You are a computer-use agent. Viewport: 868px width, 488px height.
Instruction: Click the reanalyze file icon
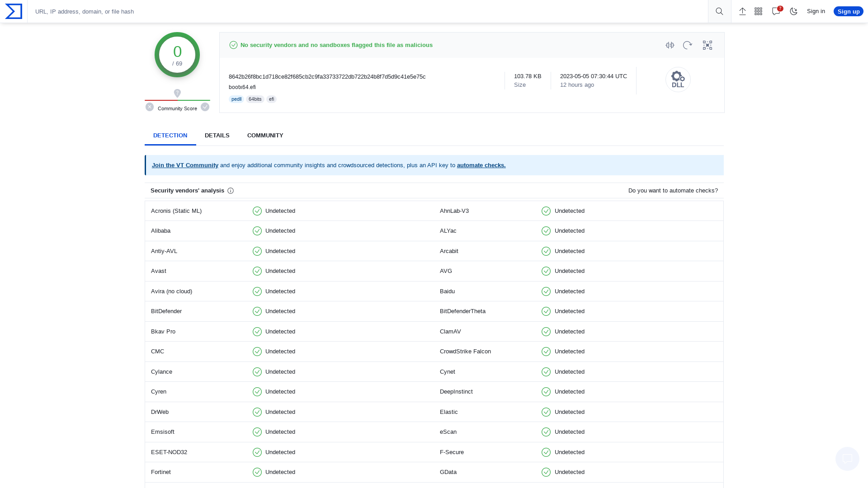[688, 45]
